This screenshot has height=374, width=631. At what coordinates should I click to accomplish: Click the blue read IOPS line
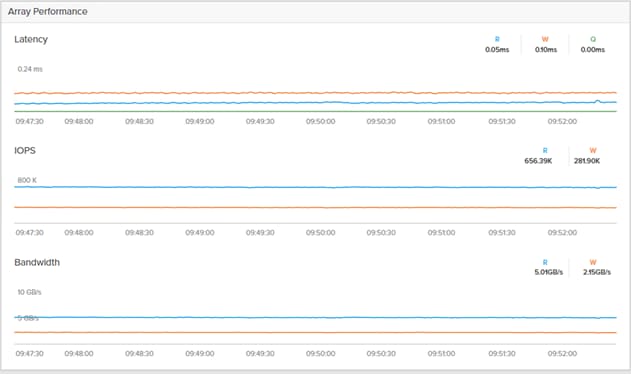(x=316, y=187)
